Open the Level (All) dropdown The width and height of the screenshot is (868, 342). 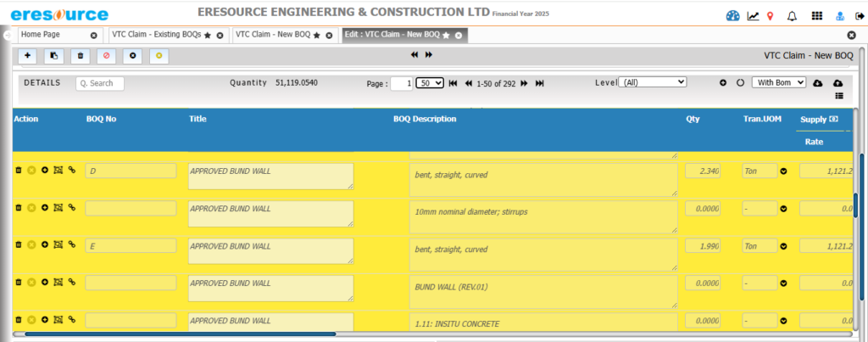coord(653,82)
